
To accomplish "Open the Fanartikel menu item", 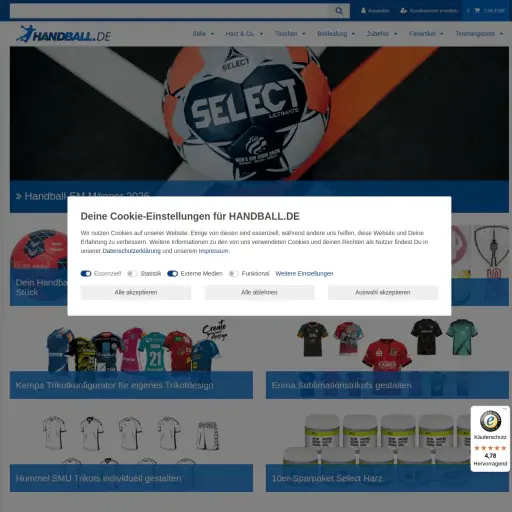I will (426, 34).
